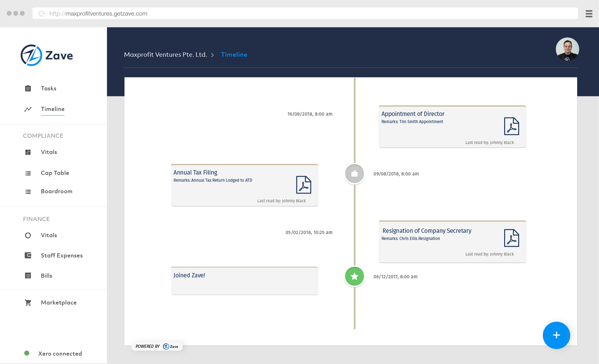Click the Boardroom list icon
Viewport: 599px width, 364px height.
[28, 192]
